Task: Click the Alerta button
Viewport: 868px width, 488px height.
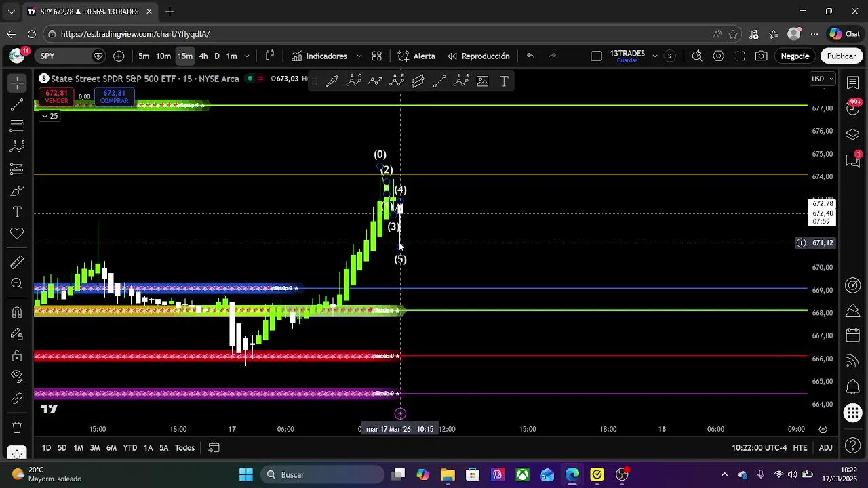Action: coord(416,56)
